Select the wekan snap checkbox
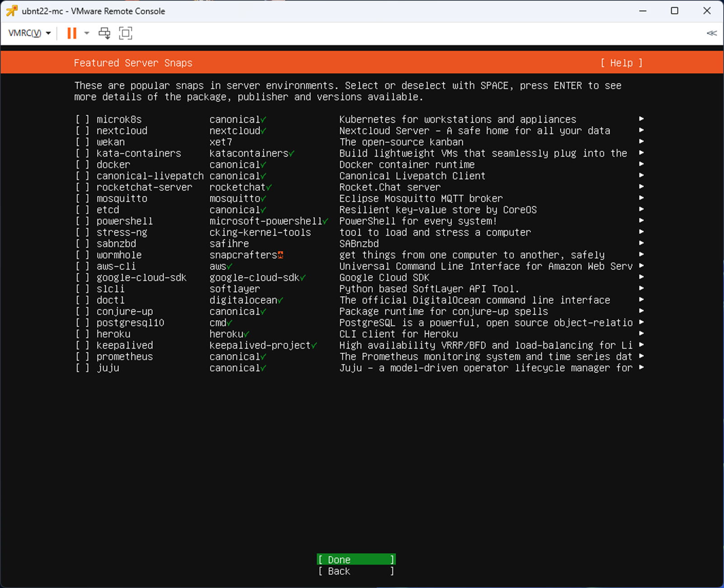724x588 pixels. point(82,142)
